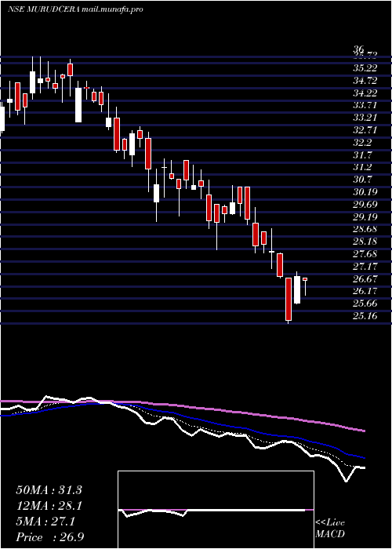The image size is (392, 549).
Task: Select the 25.66 price axis label
Action: (x=365, y=304)
